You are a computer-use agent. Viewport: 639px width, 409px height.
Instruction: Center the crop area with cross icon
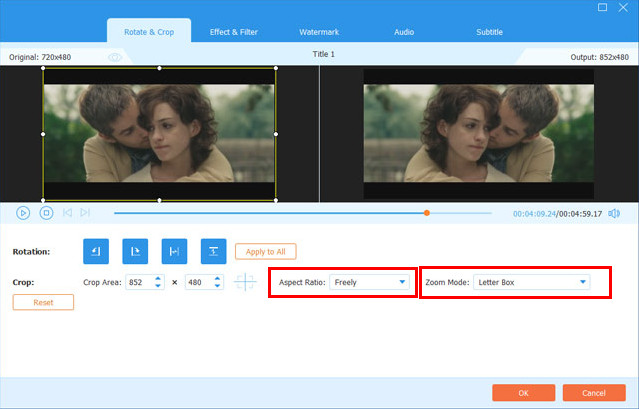(245, 283)
